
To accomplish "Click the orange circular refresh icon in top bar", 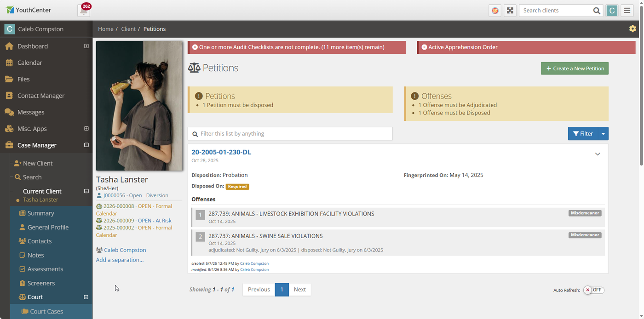I will tap(495, 11).
